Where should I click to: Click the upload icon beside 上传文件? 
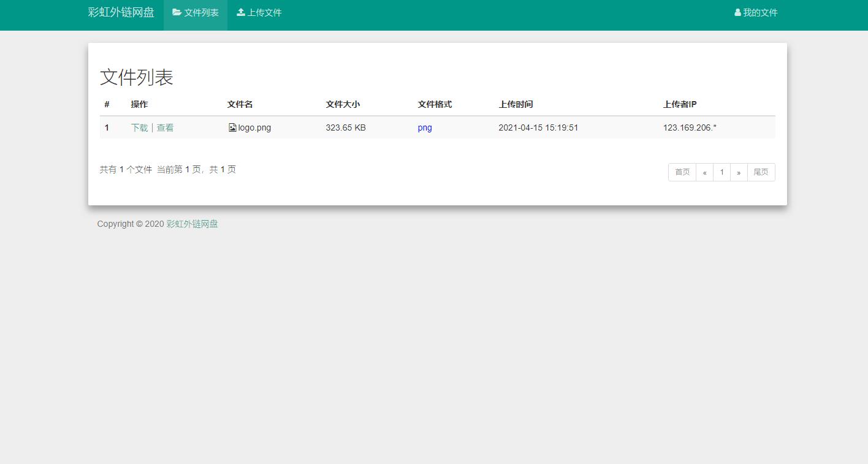pyautogui.click(x=241, y=12)
